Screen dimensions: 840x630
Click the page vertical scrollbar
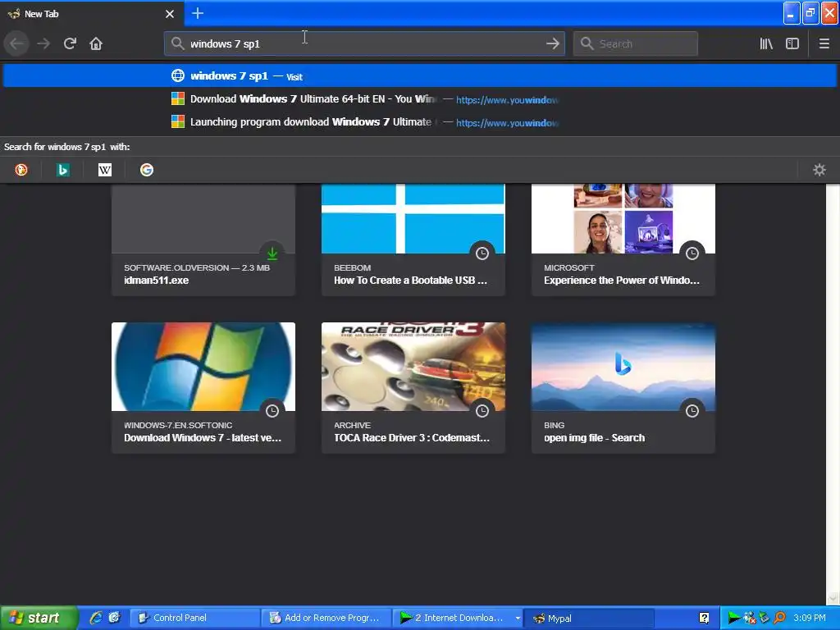[x=833, y=395]
